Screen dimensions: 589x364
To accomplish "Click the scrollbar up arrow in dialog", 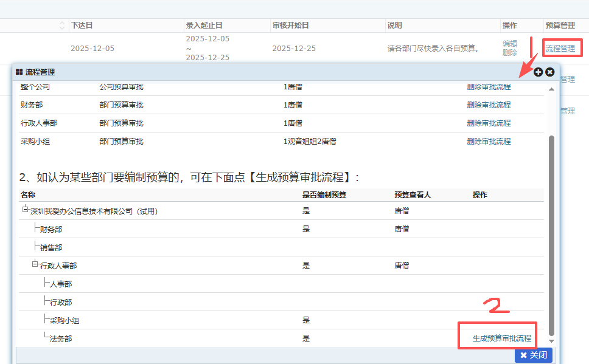I will click(x=552, y=89).
